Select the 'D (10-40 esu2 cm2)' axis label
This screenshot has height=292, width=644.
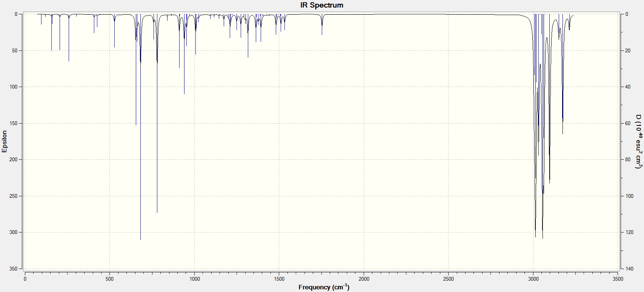point(638,141)
